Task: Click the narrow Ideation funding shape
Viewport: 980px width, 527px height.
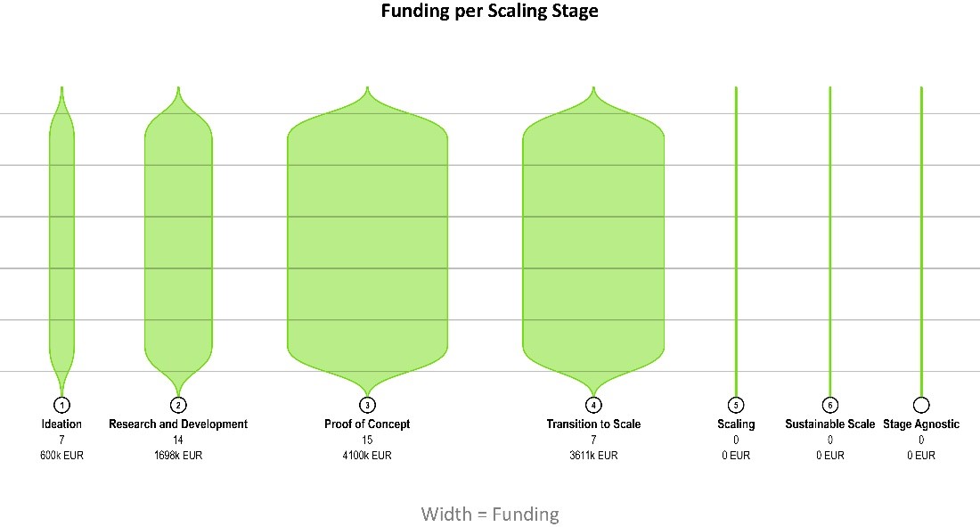Action: pos(61,241)
